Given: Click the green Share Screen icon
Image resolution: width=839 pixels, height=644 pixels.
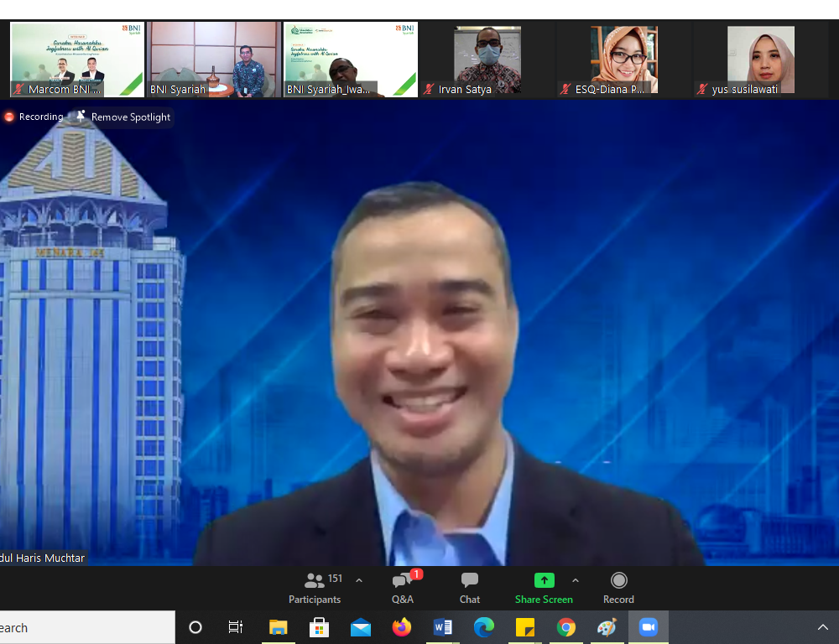Looking at the screenshot, I should (x=544, y=580).
